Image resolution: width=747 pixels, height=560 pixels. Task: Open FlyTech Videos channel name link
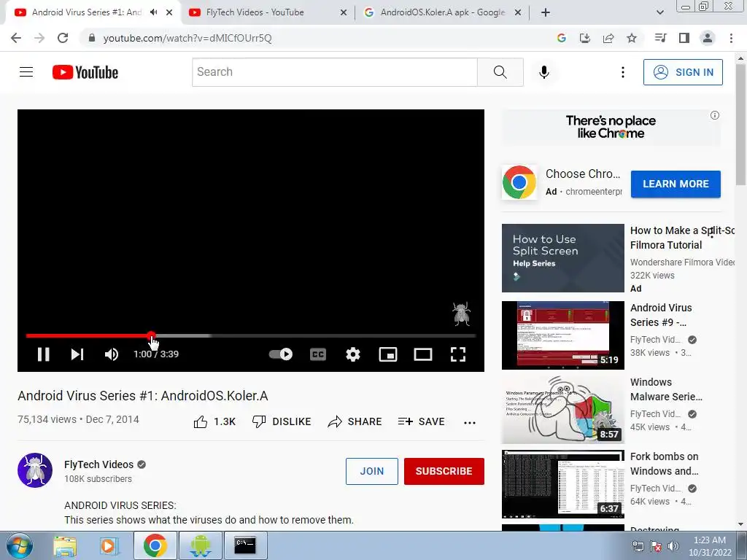pos(98,464)
